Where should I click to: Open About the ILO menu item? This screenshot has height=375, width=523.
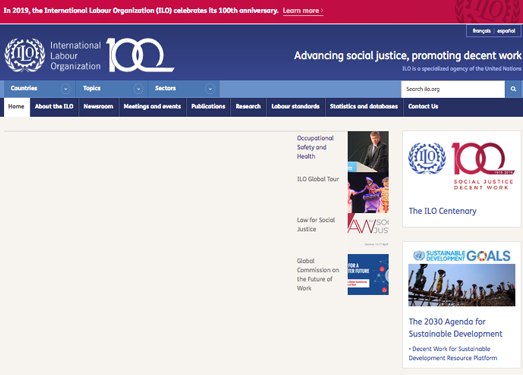[x=54, y=107]
